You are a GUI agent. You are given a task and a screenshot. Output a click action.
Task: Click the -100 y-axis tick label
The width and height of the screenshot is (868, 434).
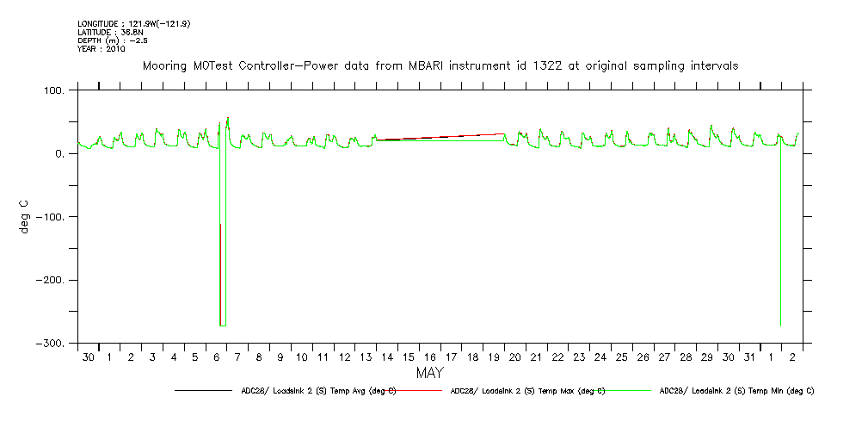49,217
